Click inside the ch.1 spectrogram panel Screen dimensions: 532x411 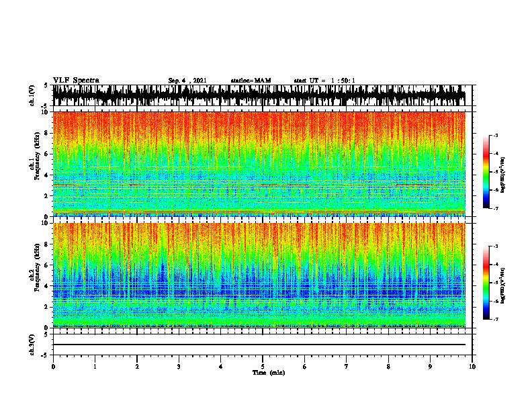tap(259, 164)
